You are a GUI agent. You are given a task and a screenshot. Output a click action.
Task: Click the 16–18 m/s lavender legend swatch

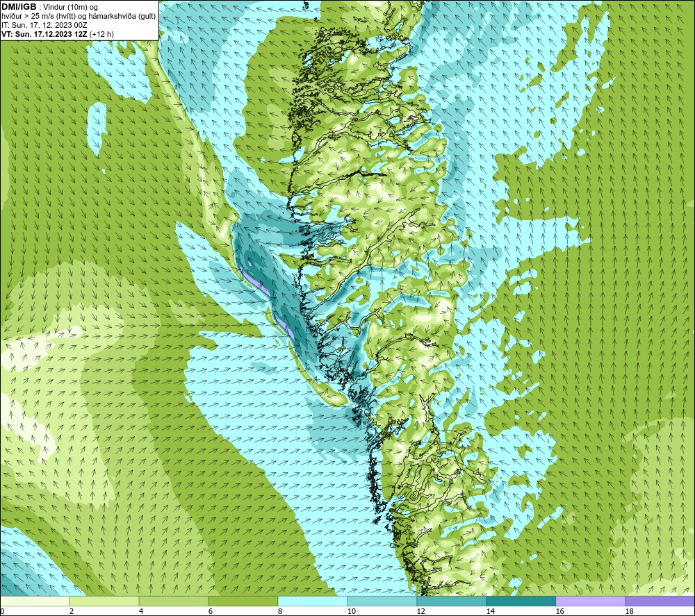point(590,601)
